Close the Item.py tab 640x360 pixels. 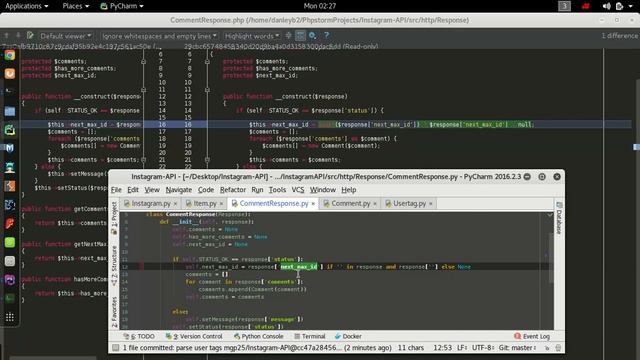point(222,204)
